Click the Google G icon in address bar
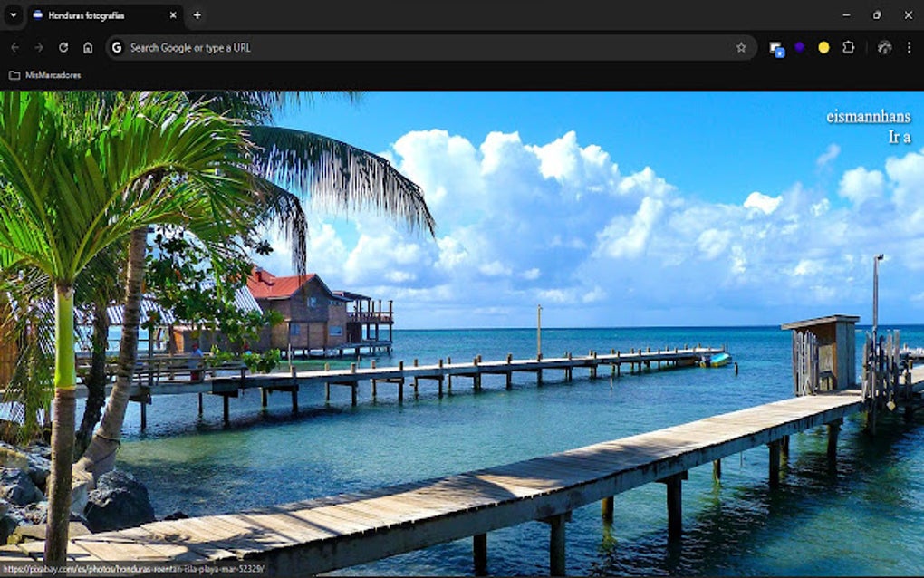 (x=116, y=47)
